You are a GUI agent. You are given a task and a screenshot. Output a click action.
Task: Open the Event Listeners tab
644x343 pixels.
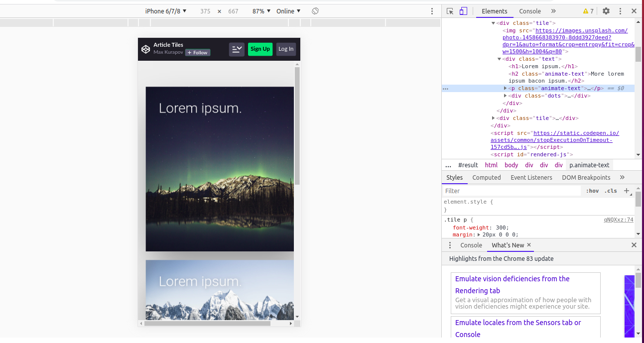pyautogui.click(x=531, y=178)
